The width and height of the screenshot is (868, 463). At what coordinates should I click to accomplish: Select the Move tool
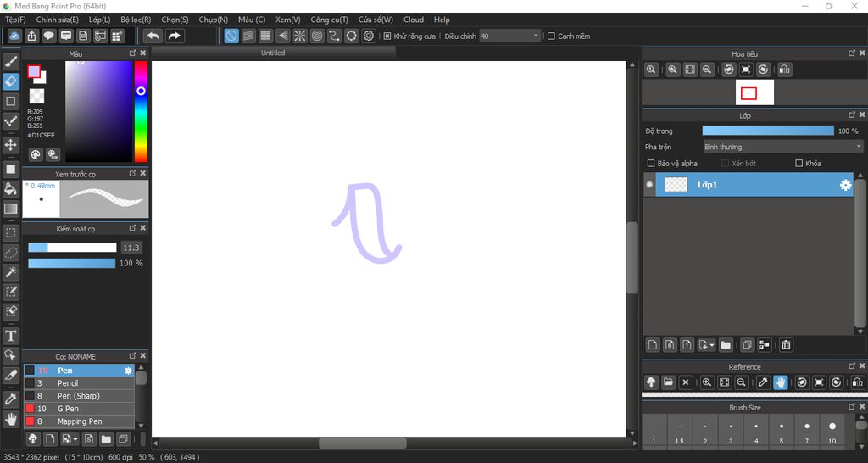point(10,145)
